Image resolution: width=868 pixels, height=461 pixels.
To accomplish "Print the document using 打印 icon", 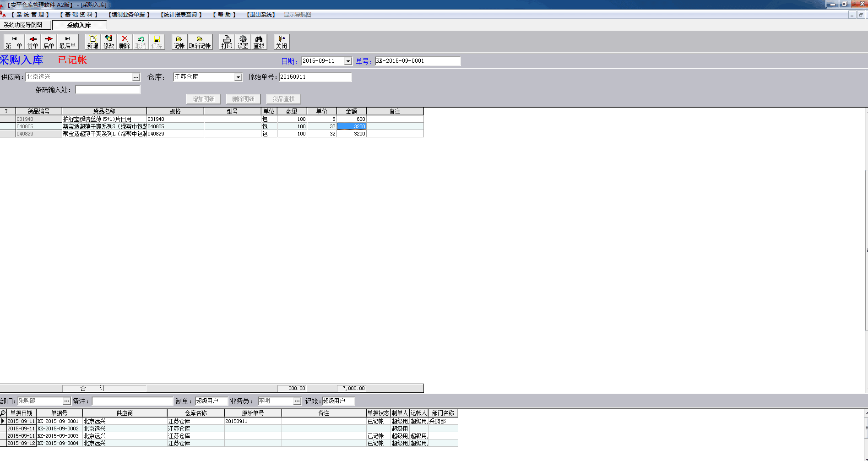I will point(227,42).
